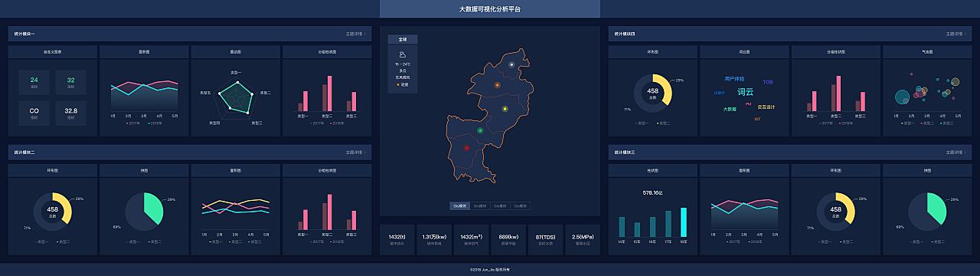Click the tallest cyan bar in 柱状图
The width and height of the screenshot is (980, 276).
click(684, 222)
